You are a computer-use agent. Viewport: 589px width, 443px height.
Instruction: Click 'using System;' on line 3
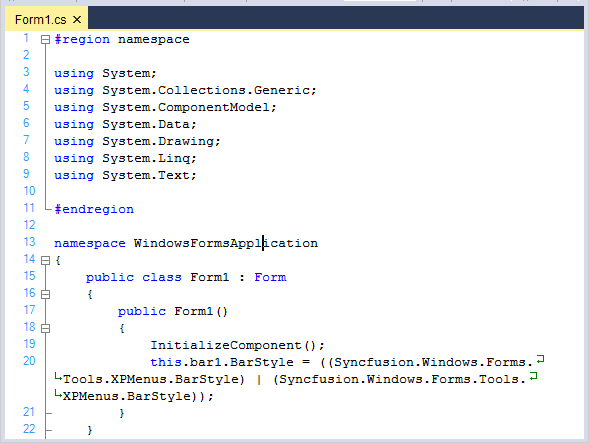pos(105,73)
